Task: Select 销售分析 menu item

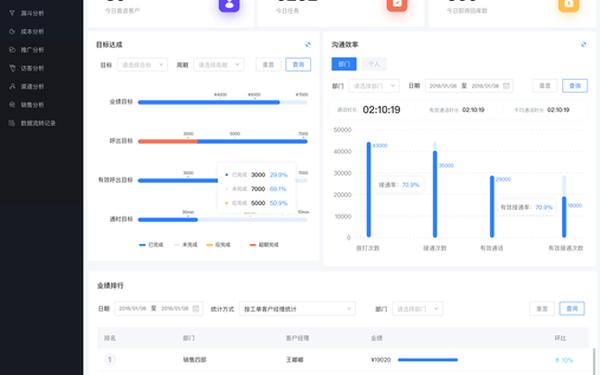Action: click(x=32, y=104)
